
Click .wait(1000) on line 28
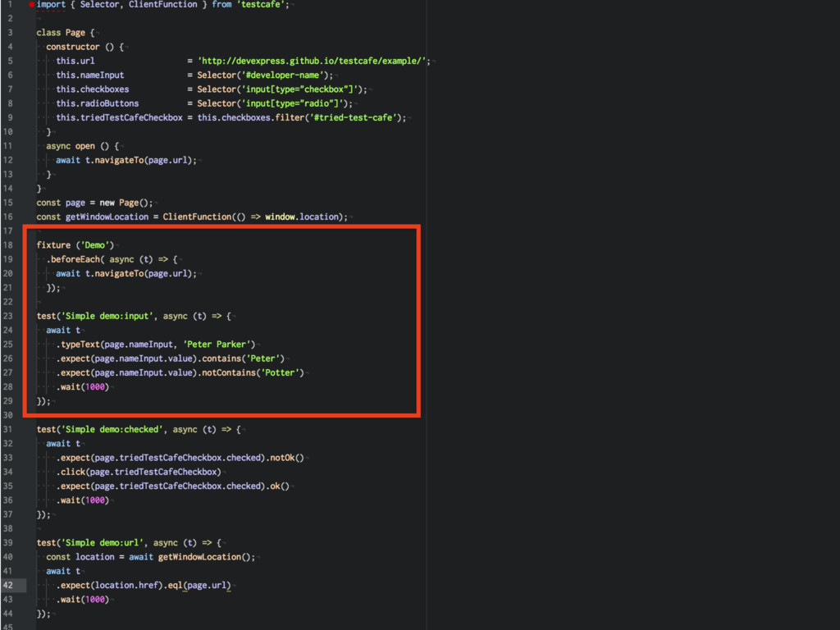[83, 387]
